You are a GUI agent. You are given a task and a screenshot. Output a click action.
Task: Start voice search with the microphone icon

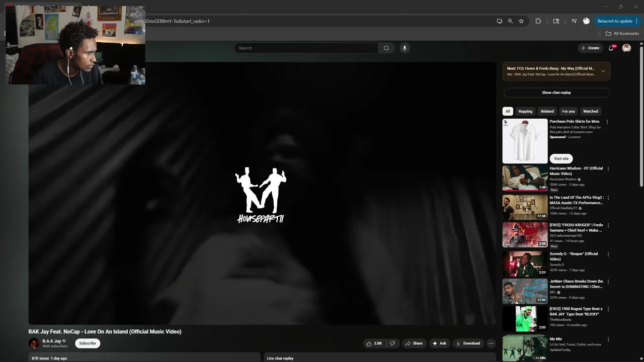pos(405,48)
